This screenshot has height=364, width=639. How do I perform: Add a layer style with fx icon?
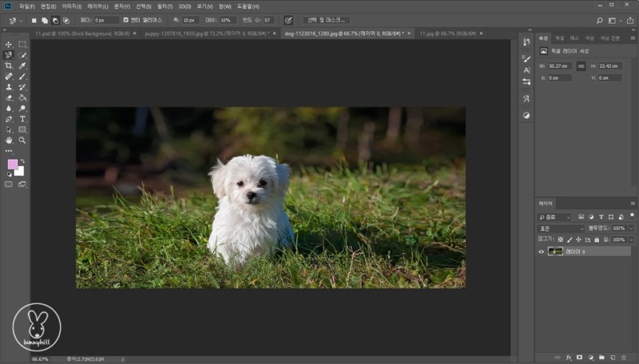point(569,358)
